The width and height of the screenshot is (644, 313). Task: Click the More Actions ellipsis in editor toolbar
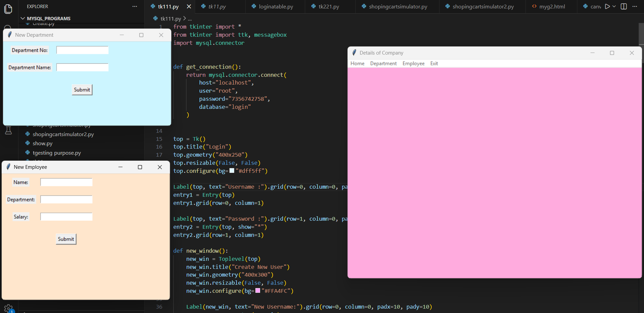(x=635, y=6)
